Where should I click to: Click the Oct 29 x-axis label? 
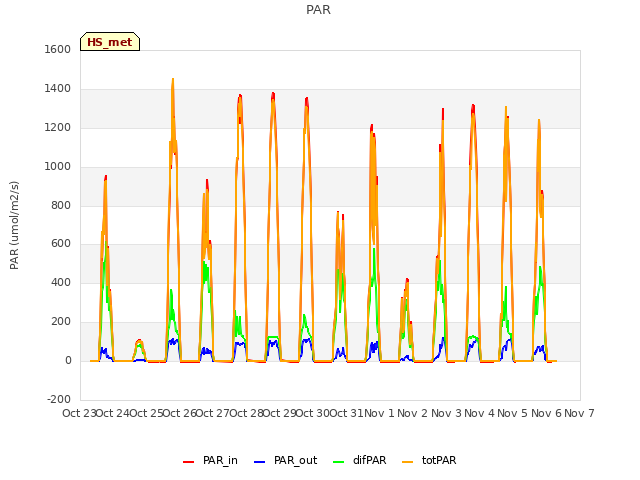(280, 413)
